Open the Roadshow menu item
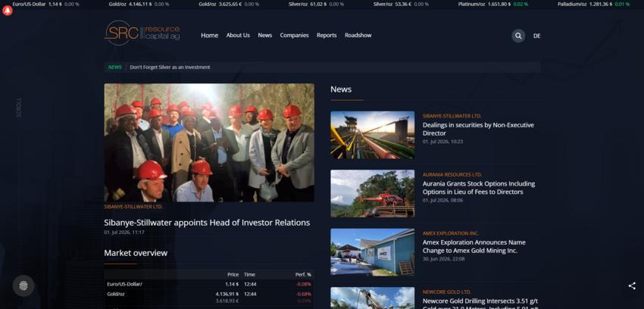644x309 pixels. point(358,36)
